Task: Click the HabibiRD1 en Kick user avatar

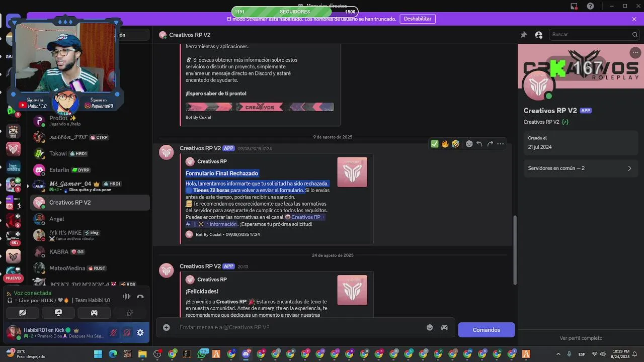Action: pyautogui.click(x=14, y=332)
